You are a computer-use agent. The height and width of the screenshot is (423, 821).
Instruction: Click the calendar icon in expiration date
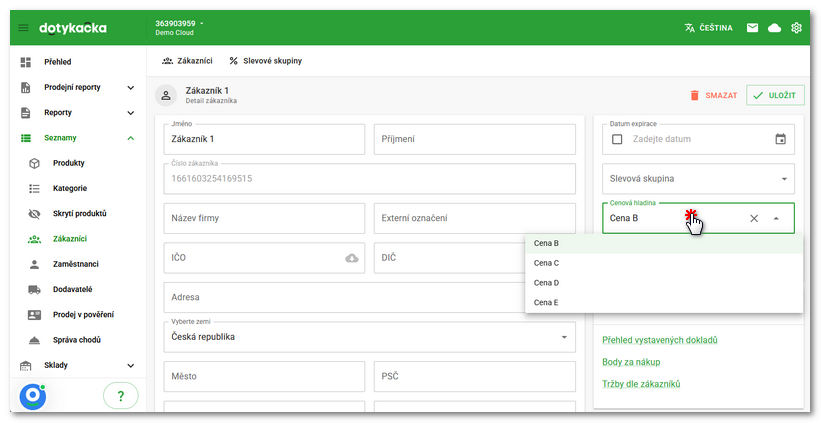[x=781, y=139]
